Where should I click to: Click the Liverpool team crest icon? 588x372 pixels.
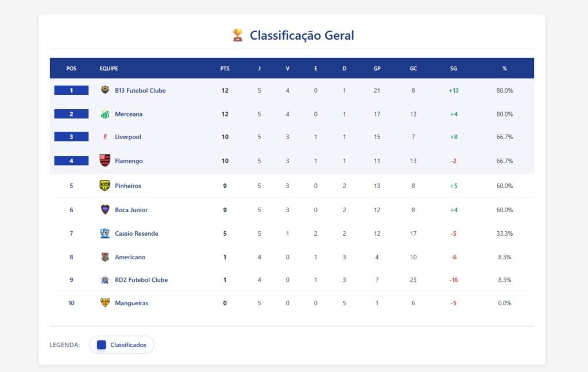click(105, 137)
